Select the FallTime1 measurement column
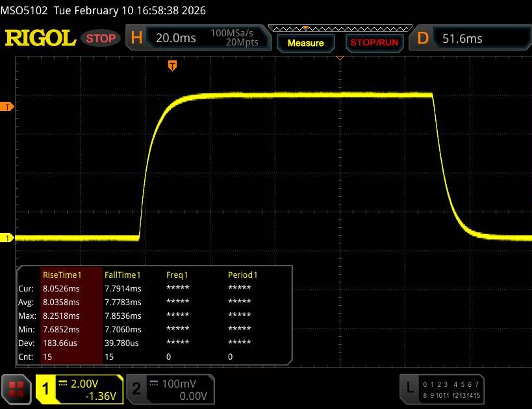Viewport: 532px width, 409px height. [123, 275]
